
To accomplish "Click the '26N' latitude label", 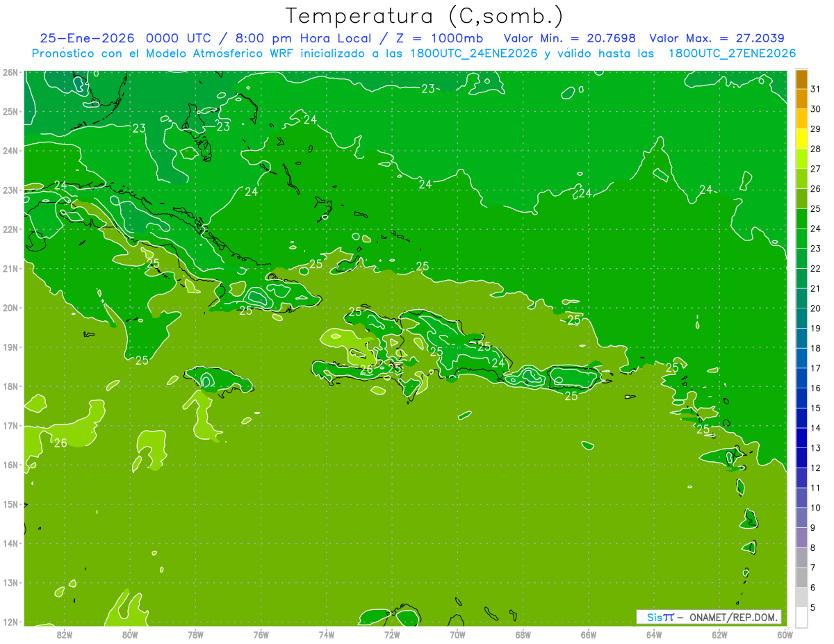I will [x=10, y=72].
